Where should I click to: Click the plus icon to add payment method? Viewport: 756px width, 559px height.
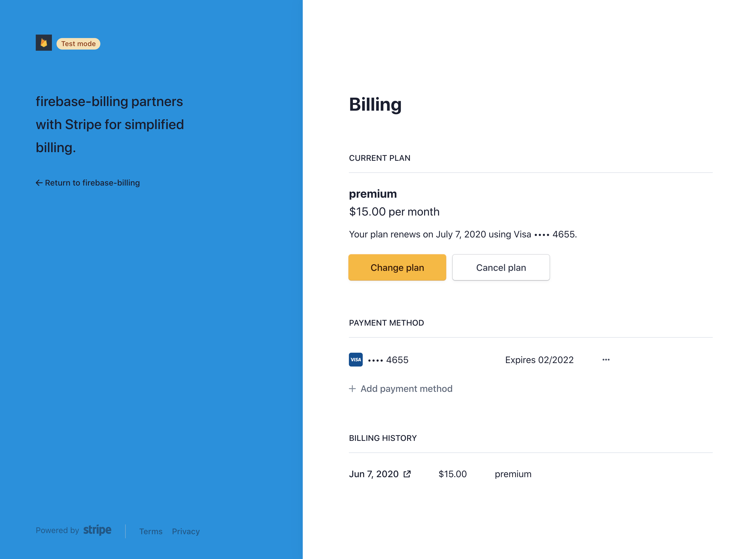point(352,388)
